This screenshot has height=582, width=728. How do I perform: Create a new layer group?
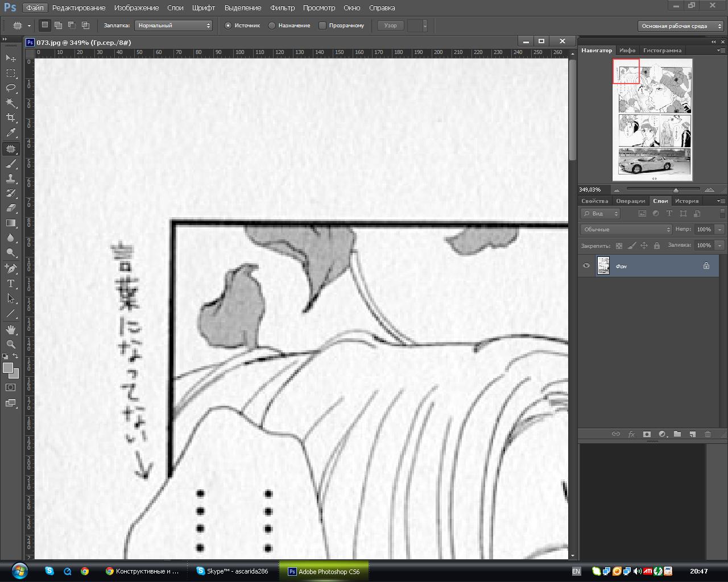(677, 434)
